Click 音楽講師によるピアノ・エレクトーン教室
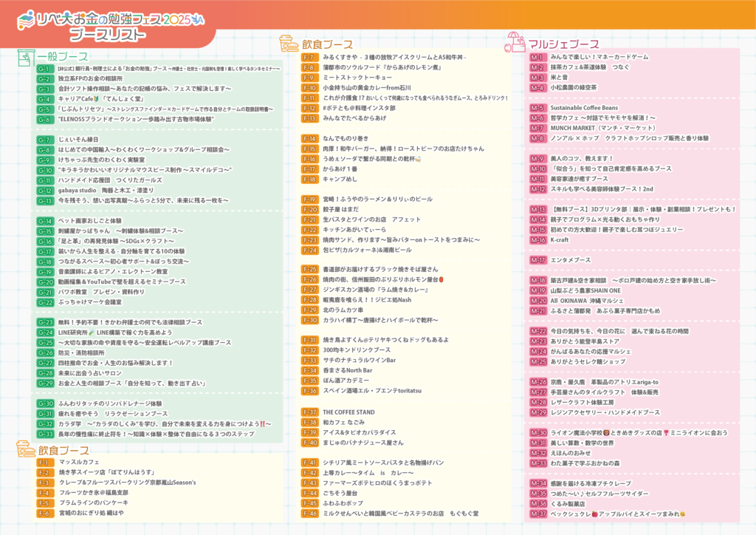 point(102,272)
